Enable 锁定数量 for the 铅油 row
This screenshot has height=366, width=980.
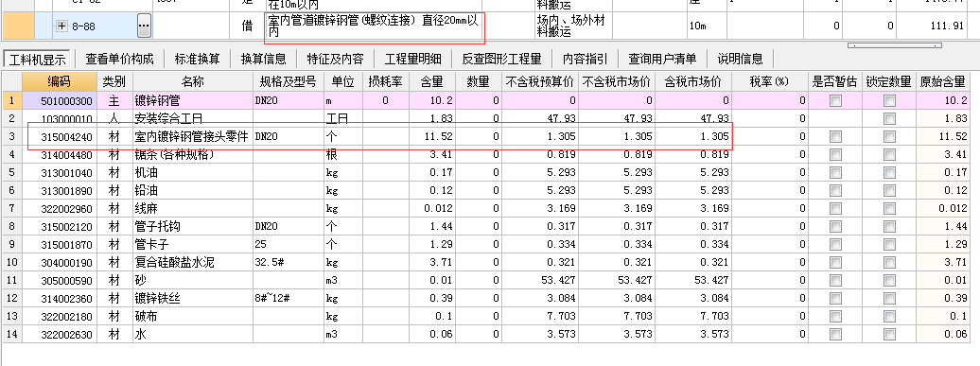pyautogui.click(x=889, y=190)
